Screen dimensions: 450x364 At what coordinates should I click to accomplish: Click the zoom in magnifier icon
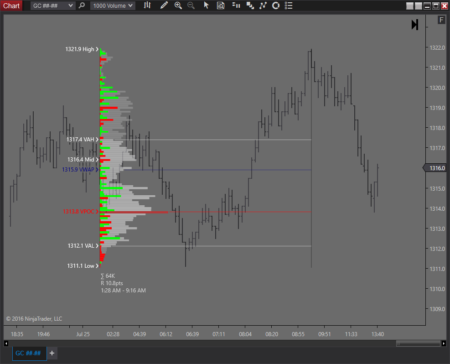[x=178, y=5]
